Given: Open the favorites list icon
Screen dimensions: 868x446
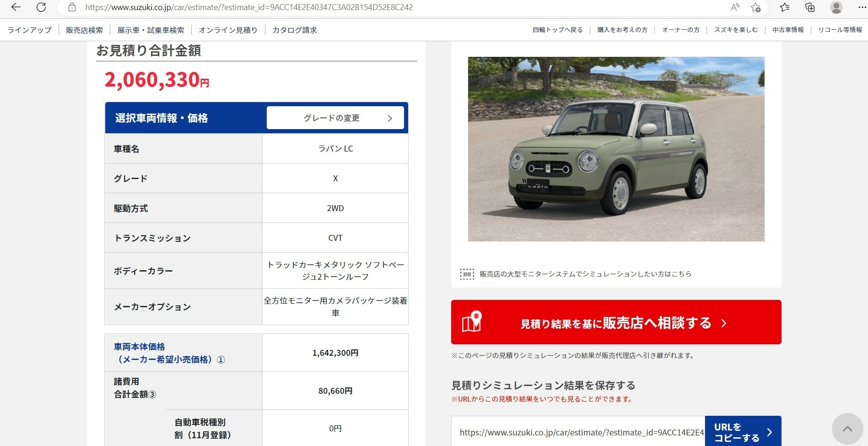Looking at the screenshot, I should (x=785, y=7).
